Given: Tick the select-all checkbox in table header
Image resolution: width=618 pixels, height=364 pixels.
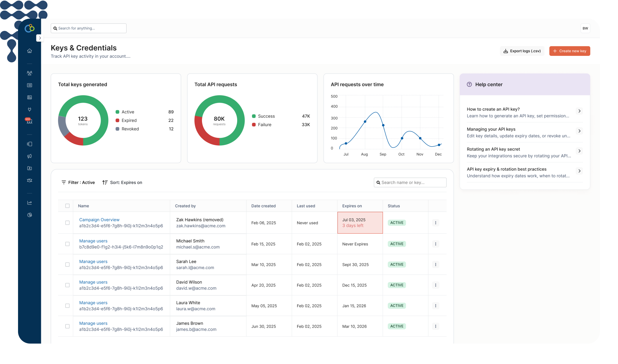Looking at the screenshot, I should click(x=67, y=206).
